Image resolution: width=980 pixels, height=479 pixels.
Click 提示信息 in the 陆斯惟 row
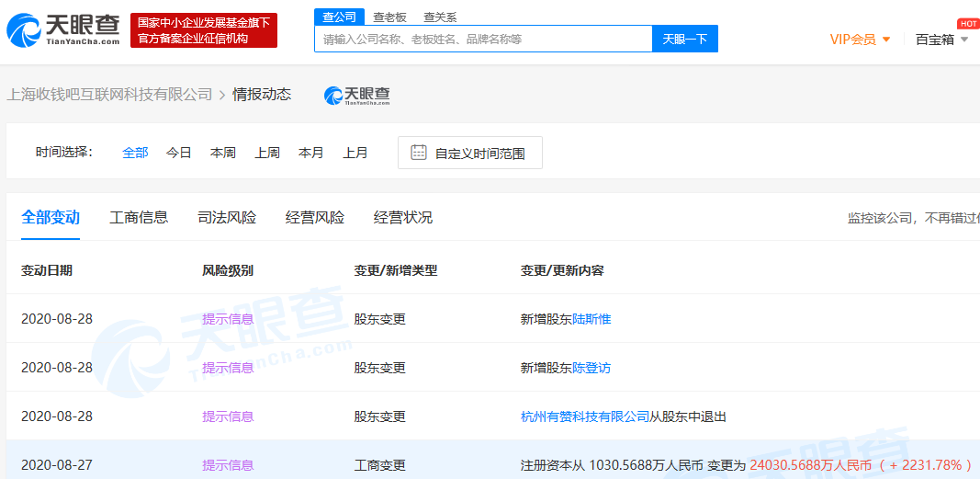click(x=228, y=319)
